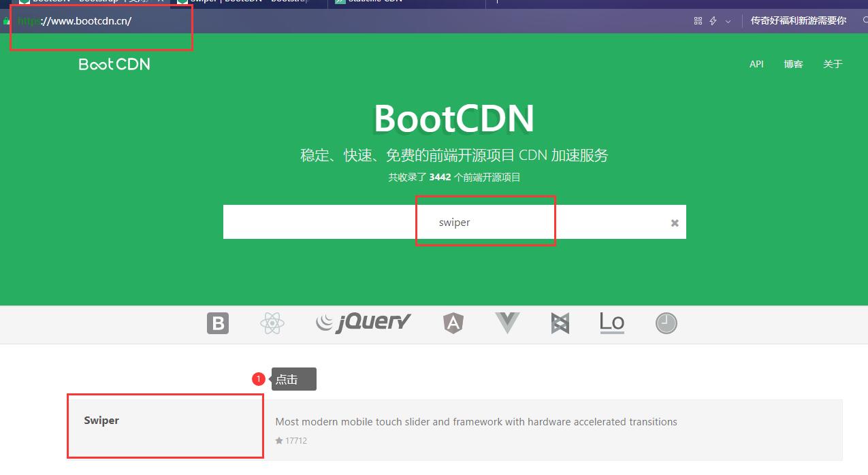The width and height of the screenshot is (868, 475).
Task: Select the Bootstrap B icon
Action: coord(218,323)
